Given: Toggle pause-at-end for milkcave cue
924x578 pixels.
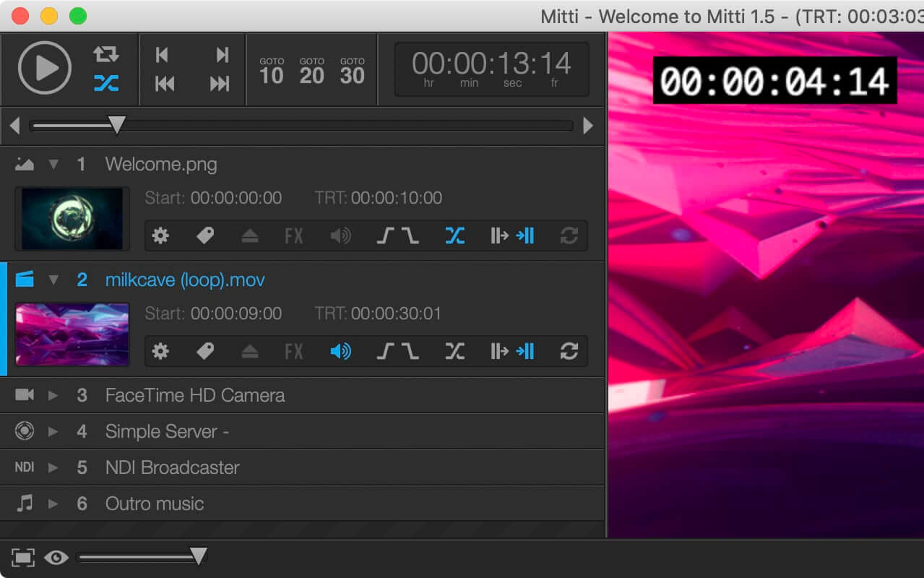Looking at the screenshot, I should point(525,351).
